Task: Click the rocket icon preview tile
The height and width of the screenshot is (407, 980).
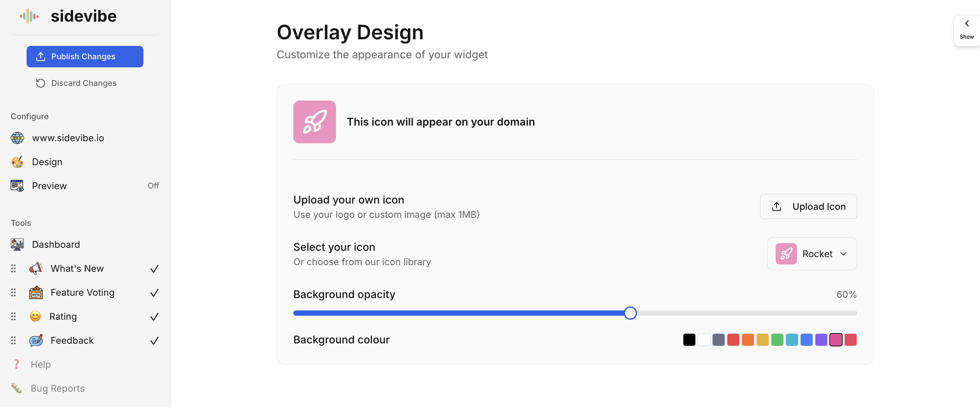Action: pos(315,122)
